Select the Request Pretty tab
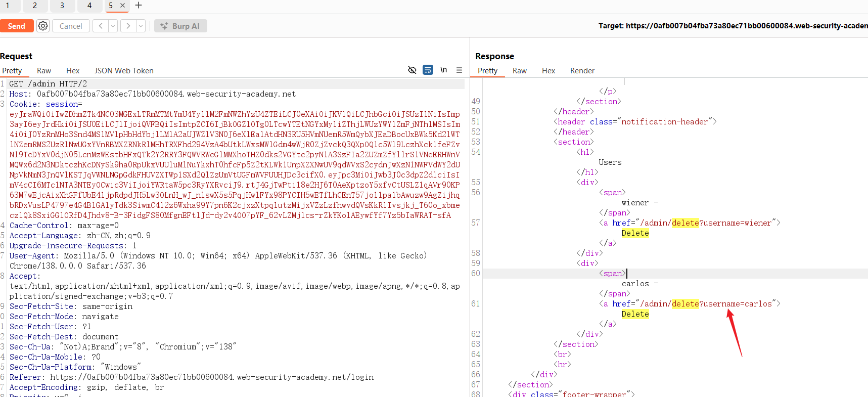 [12, 71]
